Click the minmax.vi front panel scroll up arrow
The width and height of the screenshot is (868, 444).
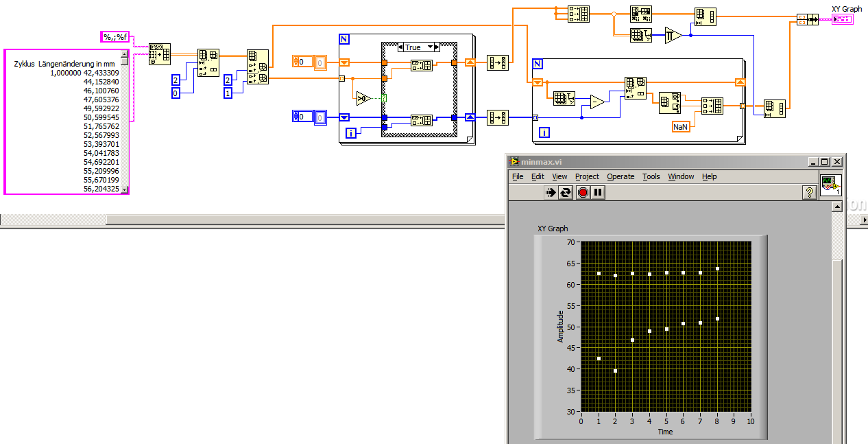pos(836,207)
